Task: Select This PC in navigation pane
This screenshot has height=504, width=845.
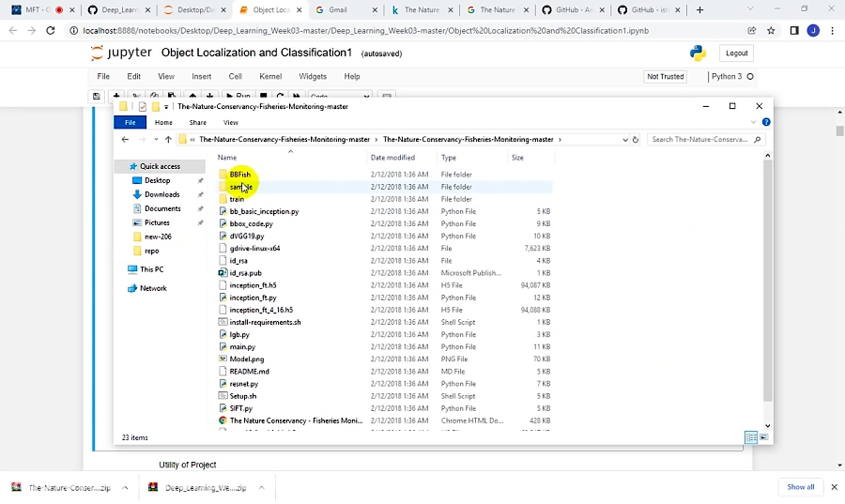Action: click(151, 269)
